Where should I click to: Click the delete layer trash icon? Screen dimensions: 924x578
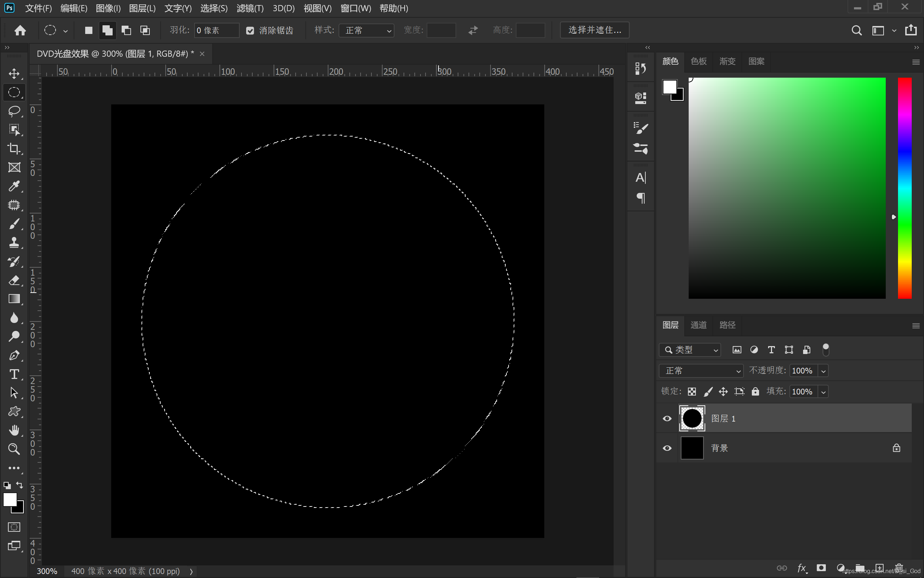click(x=899, y=568)
